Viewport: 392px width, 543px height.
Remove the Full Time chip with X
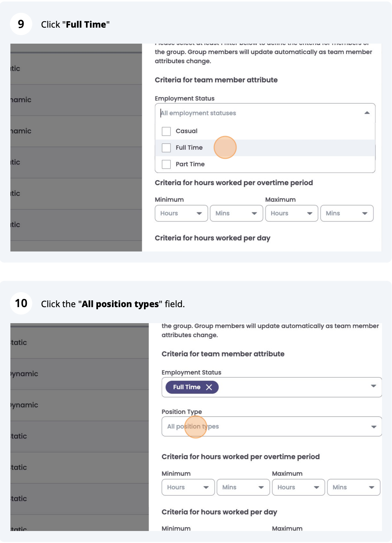point(209,387)
